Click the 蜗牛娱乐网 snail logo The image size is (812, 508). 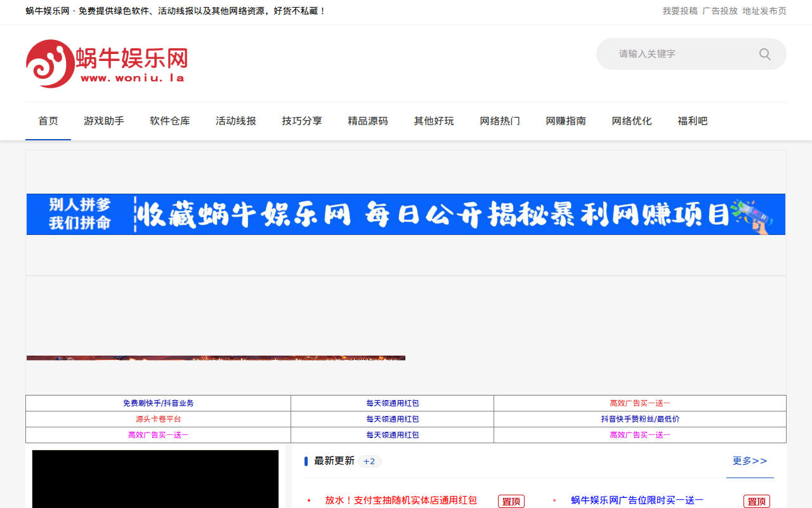tap(51, 62)
